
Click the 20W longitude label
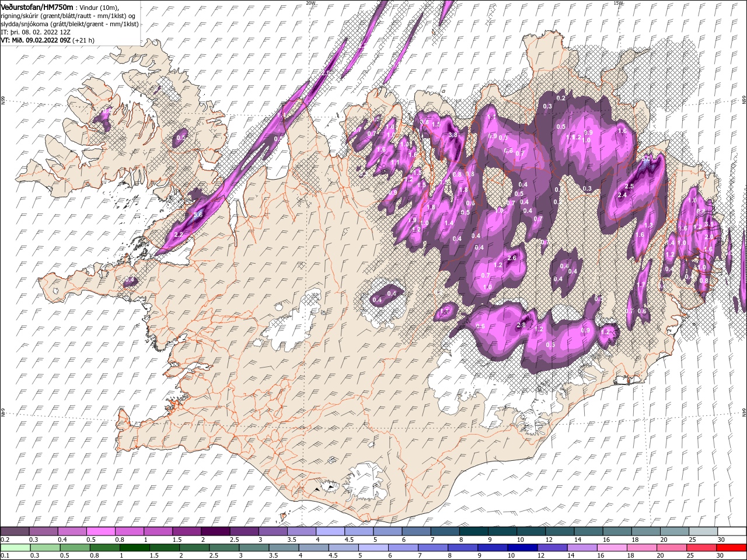tap(310, 3)
